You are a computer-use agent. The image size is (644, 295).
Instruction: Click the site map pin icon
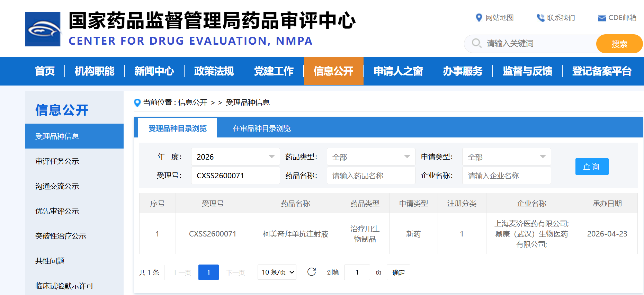[x=479, y=18]
